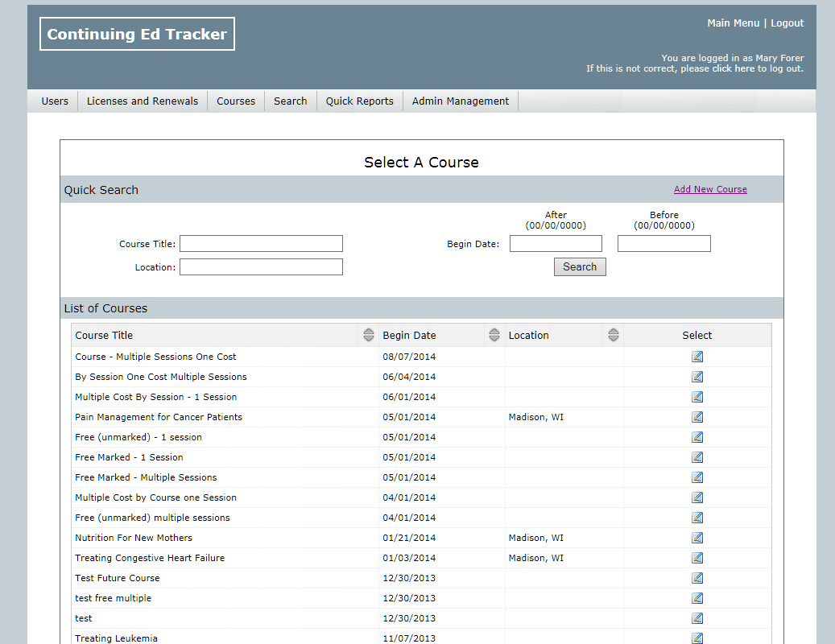The image size is (835, 644).
Task: Select edit icon for Course - Multiple Sessions One Cost
Action: [697, 357]
